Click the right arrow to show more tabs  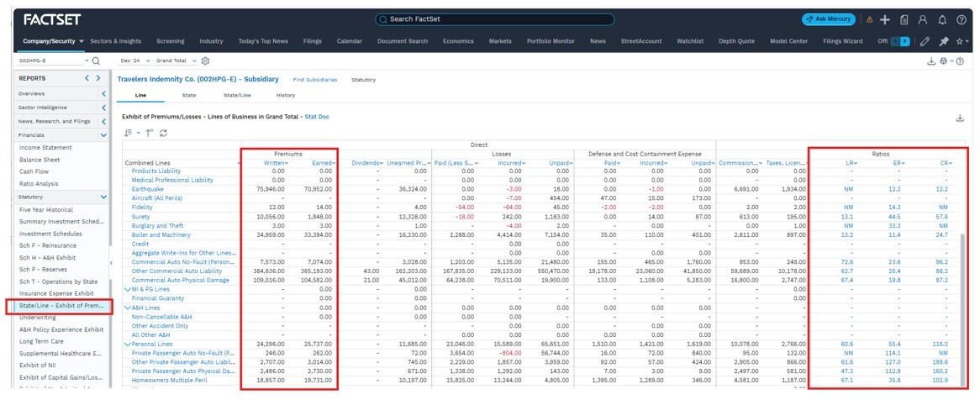(905, 41)
